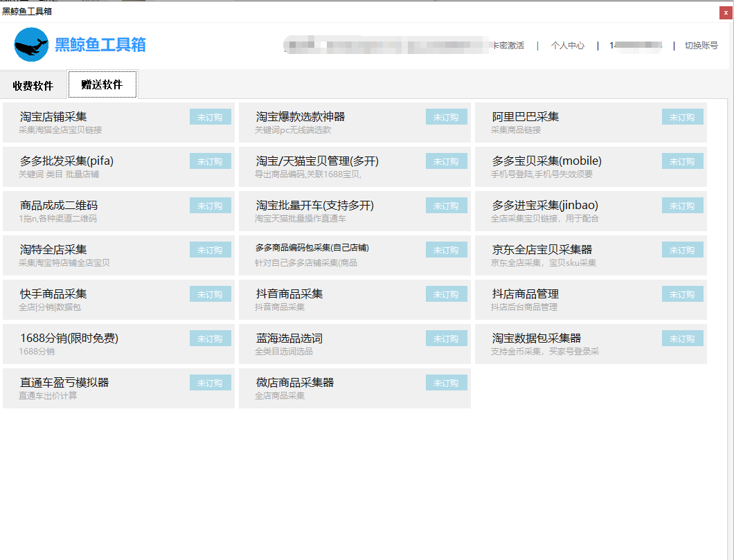The height and width of the screenshot is (560, 734).
Task: Click 未订购 for 多多商品编码包采集
Action: tap(446, 250)
